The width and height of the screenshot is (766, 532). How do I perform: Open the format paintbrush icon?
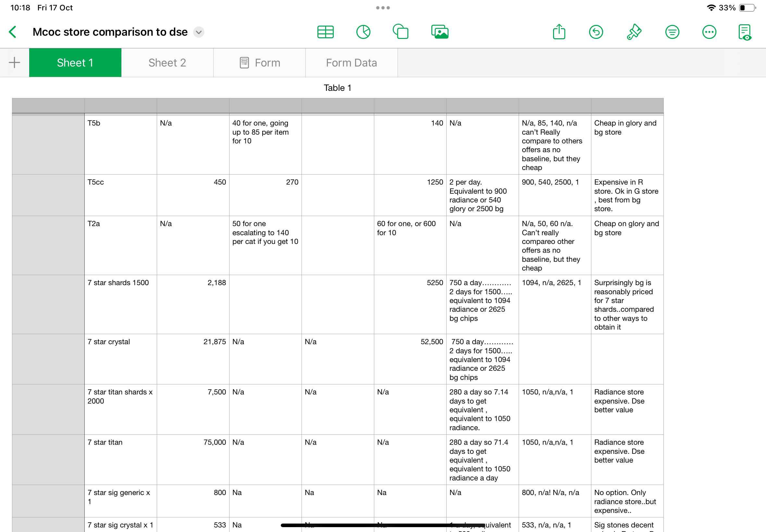pos(634,32)
